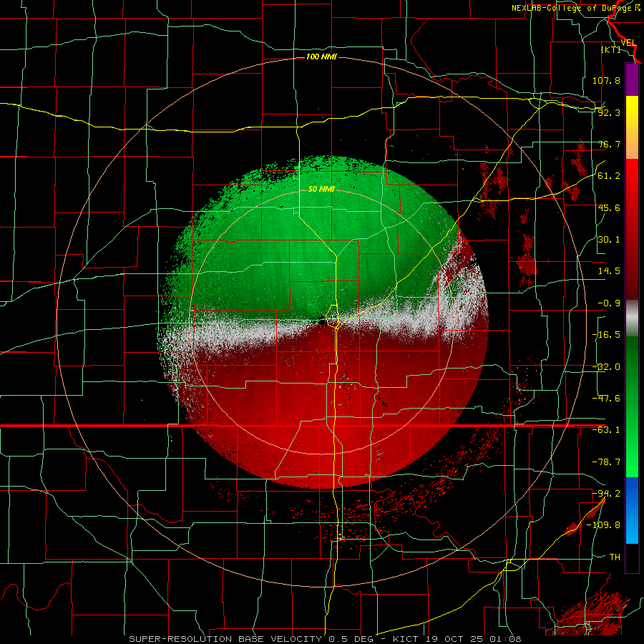This screenshot has height=644, width=644.
Task: Click the [KT] units label
Action: pos(611,49)
